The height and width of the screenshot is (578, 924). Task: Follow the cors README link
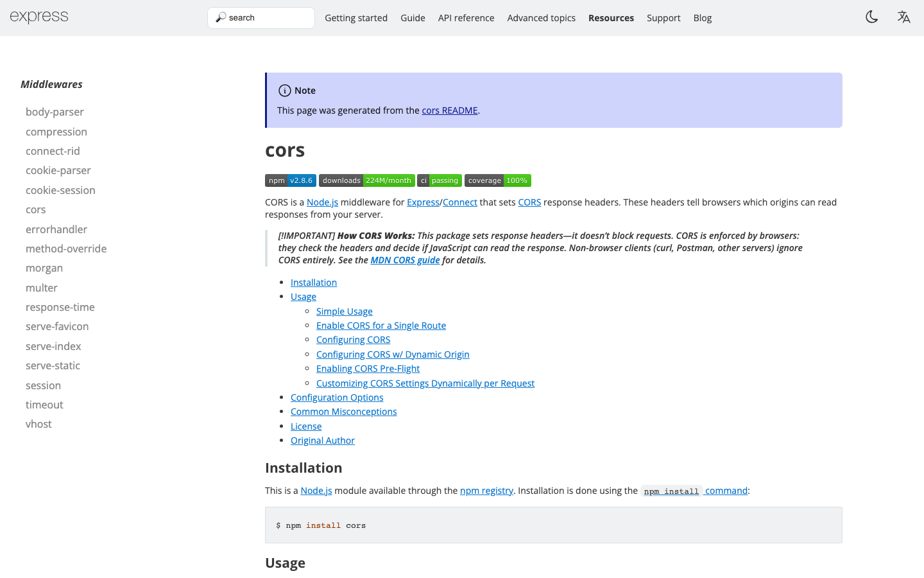pos(450,110)
